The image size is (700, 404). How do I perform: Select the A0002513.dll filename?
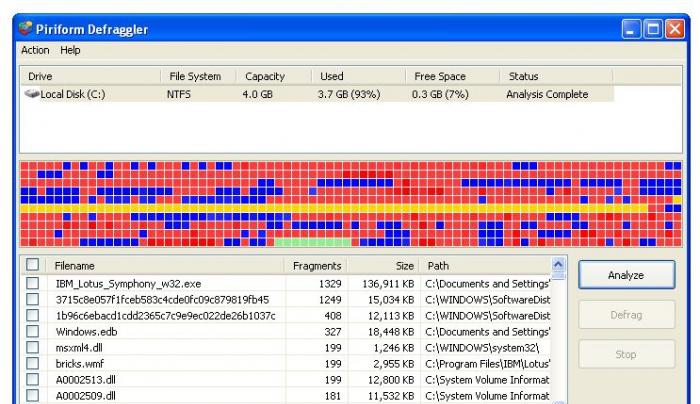coord(85,380)
